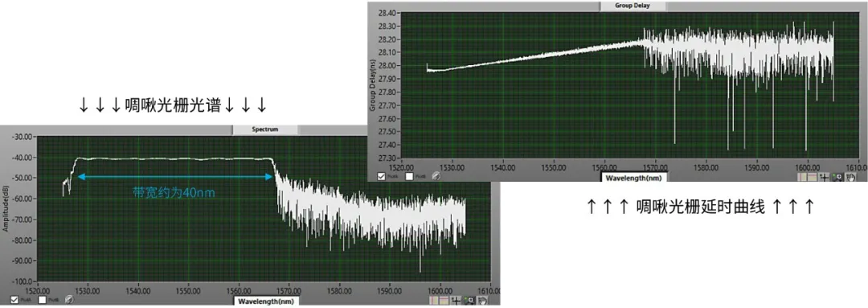Select the zoom magnifier tool in Group Delay graph
The image size is (868, 308).
837,177
